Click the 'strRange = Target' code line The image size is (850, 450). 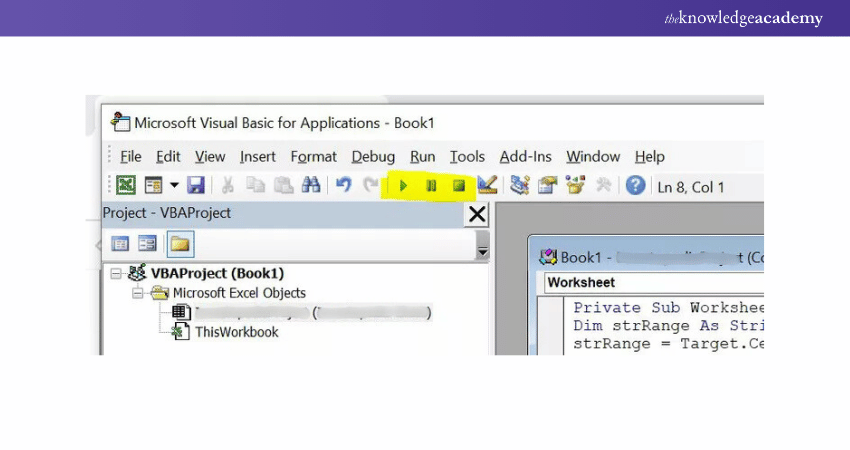(668, 344)
